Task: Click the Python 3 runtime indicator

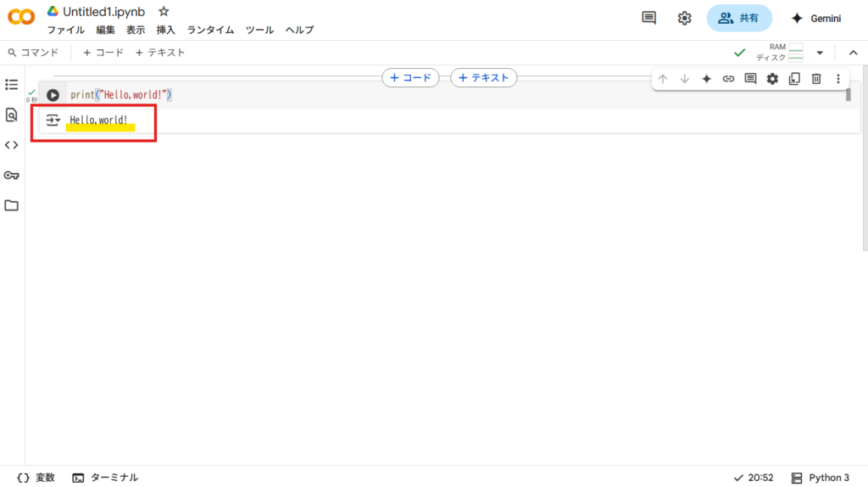Action: (820, 478)
